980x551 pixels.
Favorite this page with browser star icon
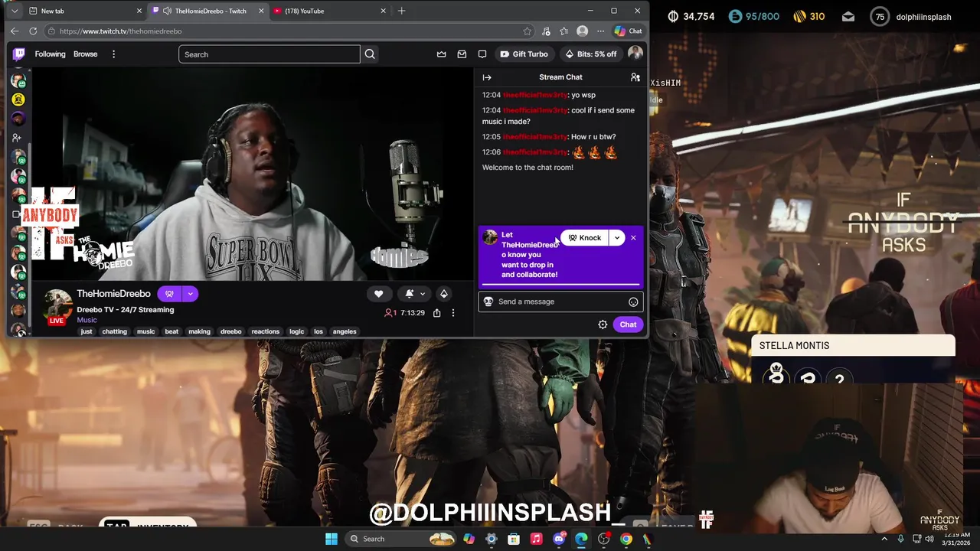tap(527, 31)
